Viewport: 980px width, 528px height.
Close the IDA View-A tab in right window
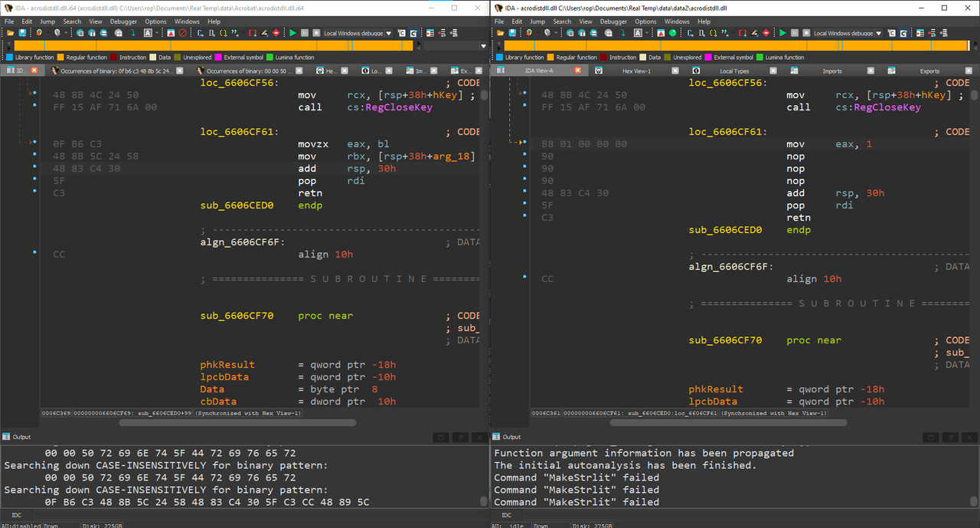577,71
